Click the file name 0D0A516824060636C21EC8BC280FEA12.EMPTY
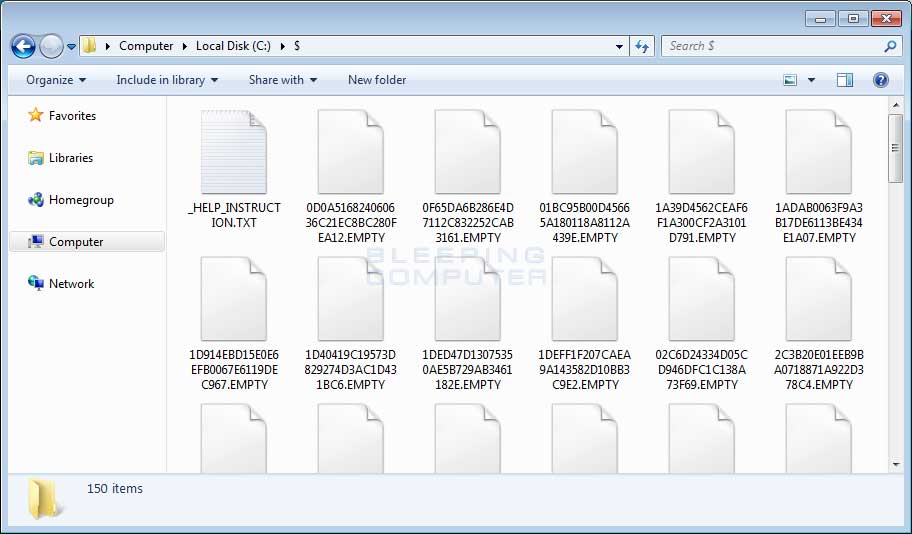The image size is (912, 534). pos(351,223)
